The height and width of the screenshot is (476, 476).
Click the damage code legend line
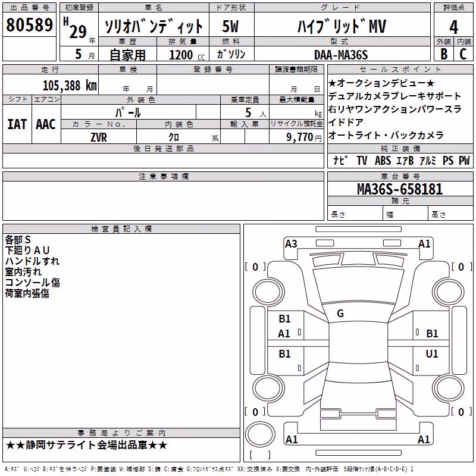click(209, 469)
